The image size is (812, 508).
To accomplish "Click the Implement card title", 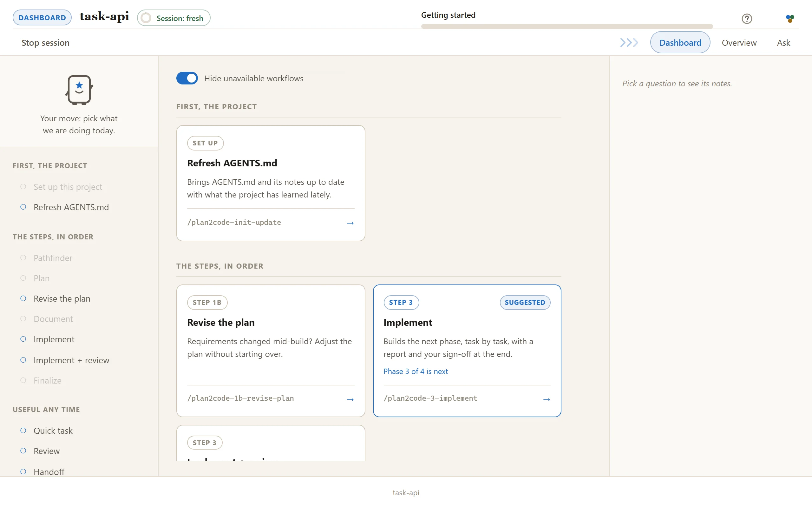I will pyautogui.click(x=408, y=323).
